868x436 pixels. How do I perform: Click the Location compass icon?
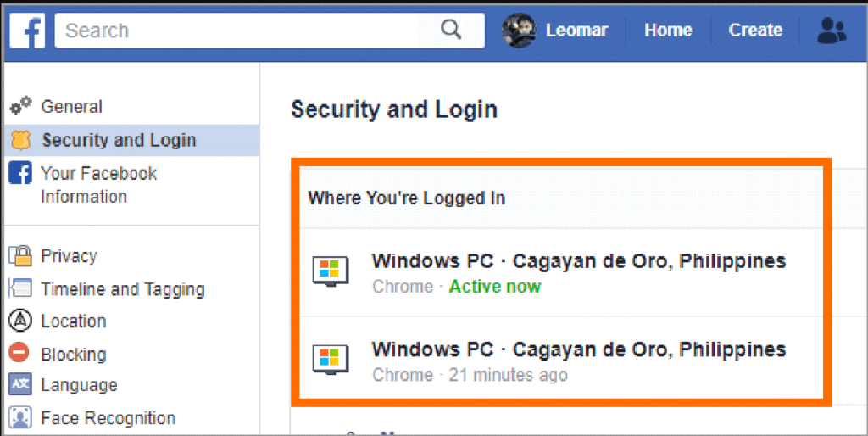pos(20,321)
